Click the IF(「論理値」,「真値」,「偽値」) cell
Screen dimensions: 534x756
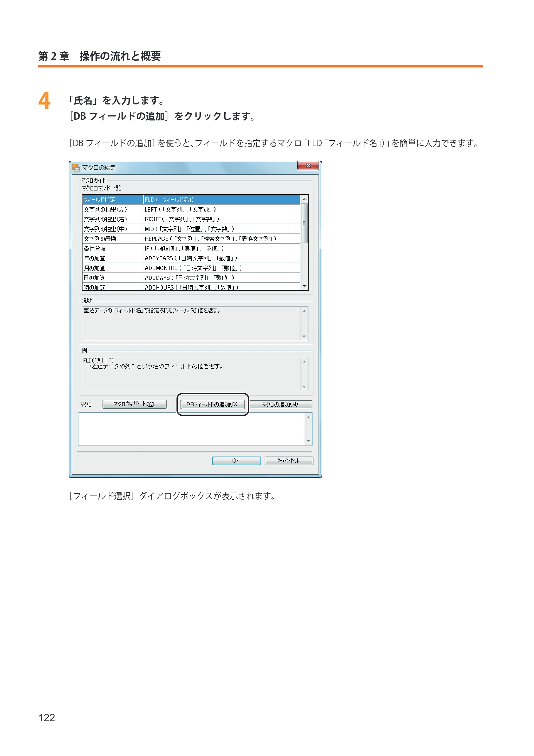coord(221,249)
